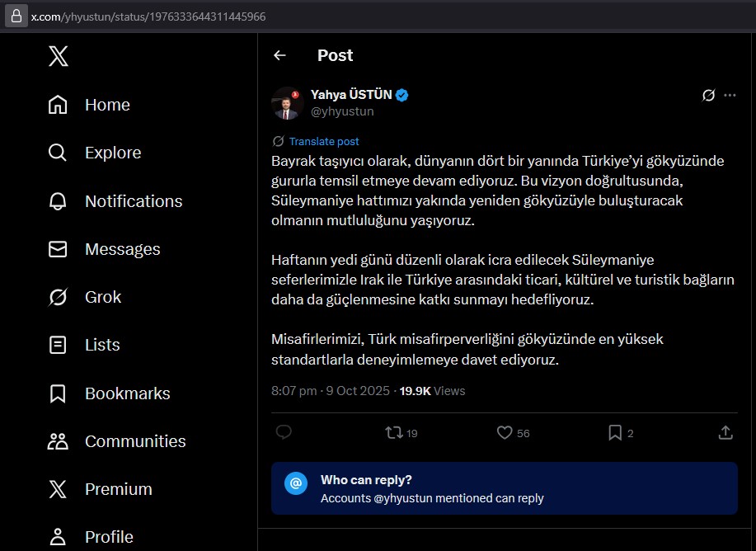This screenshot has height=551, width=756.
Task: Go to Home in the sidebar
Action: tap(106, 105)
